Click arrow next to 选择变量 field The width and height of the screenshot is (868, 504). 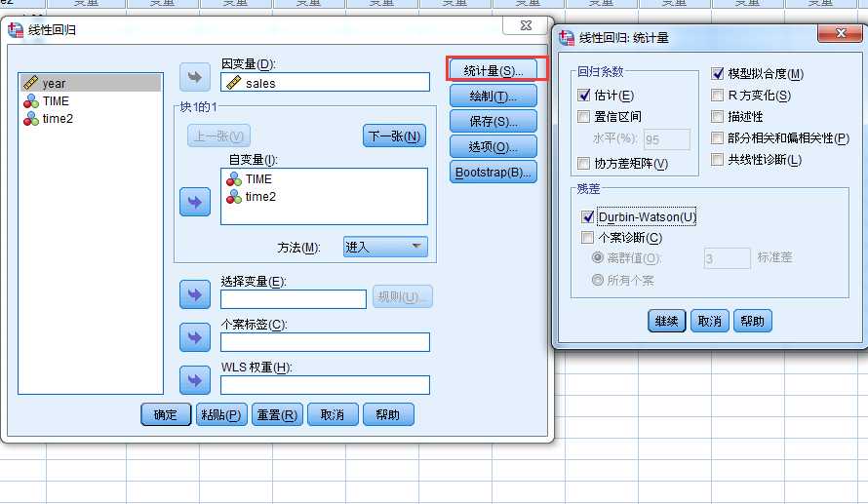coord(195,294)
